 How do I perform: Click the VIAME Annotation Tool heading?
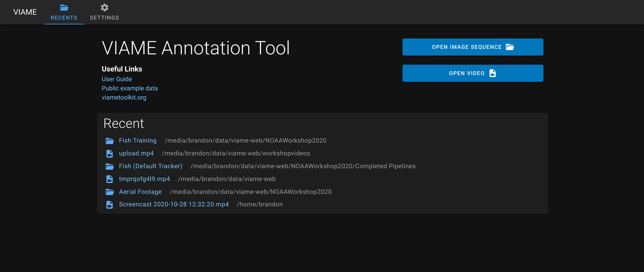[x=196, y=48]
